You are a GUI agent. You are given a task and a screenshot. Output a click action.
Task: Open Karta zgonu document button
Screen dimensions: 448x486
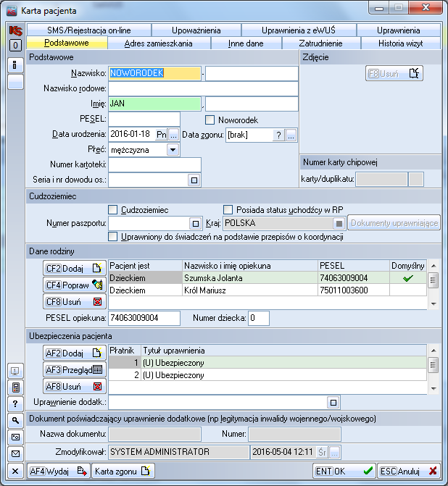pos(123,471)
